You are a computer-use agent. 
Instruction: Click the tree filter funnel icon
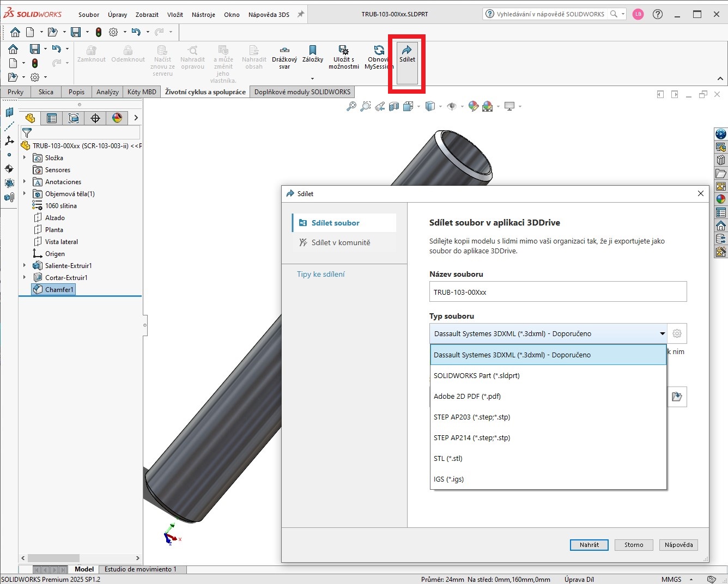27,132
